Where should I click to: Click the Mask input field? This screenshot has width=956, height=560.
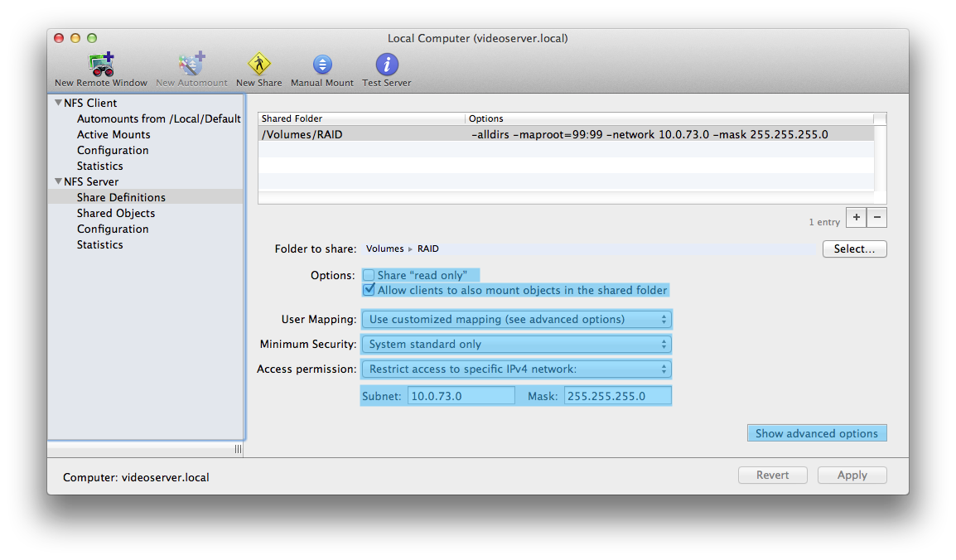click(x=617, y=396)
